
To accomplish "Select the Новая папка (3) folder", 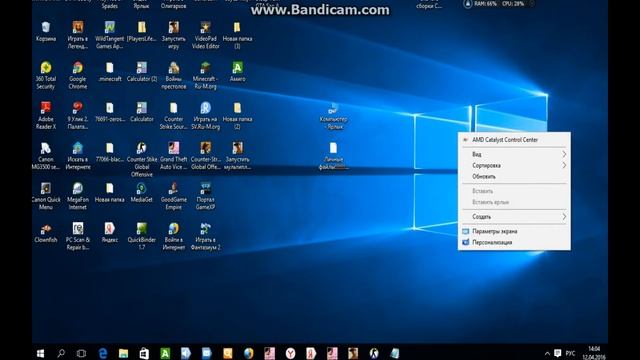I will click(237, 35).
